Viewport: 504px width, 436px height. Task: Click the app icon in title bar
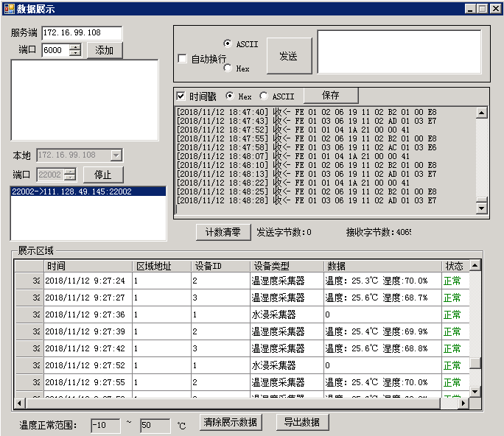point(9,8)
